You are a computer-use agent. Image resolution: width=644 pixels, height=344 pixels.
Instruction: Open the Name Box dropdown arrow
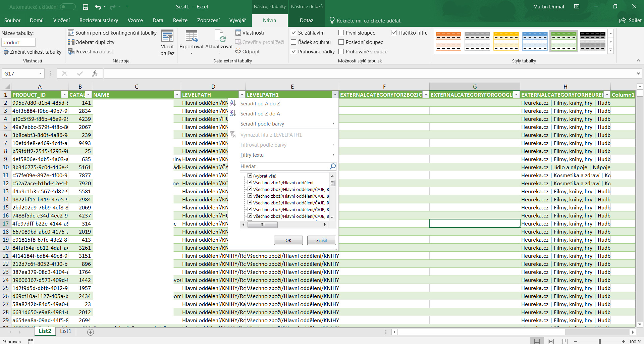(40, 73)
